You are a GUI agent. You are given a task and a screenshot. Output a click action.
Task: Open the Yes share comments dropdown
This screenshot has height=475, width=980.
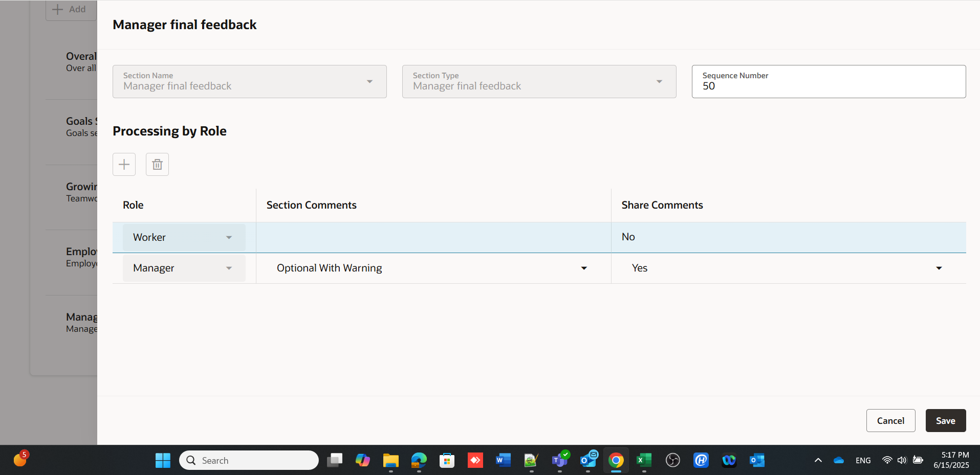click(788, 268)
